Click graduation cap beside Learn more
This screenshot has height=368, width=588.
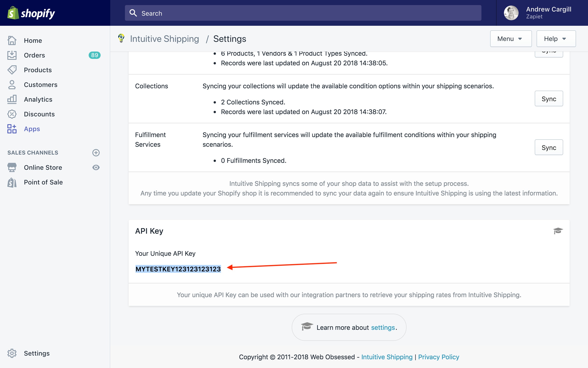(307, 326)
